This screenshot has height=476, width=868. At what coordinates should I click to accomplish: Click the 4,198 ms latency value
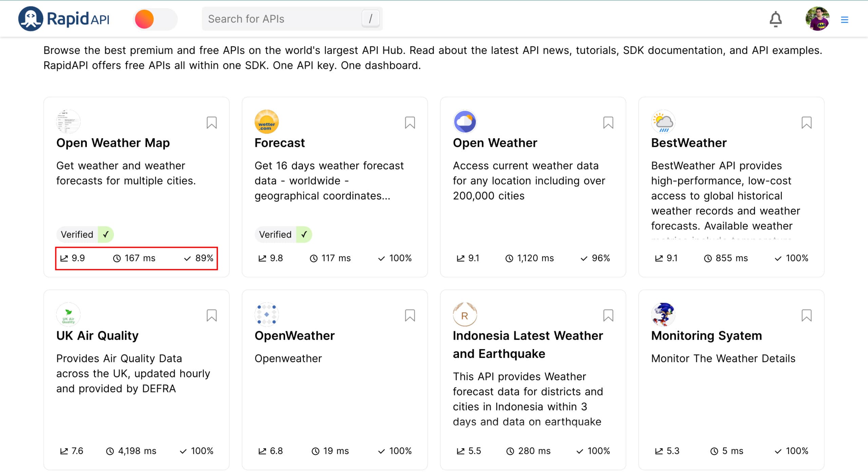pos(131,451)
